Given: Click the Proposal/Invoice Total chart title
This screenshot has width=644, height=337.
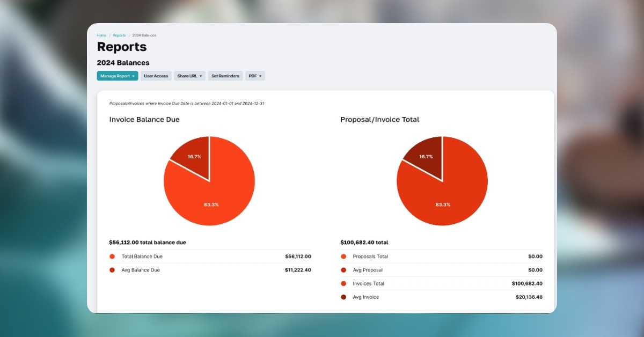Looking at the screenshot, I should (380, 120).
